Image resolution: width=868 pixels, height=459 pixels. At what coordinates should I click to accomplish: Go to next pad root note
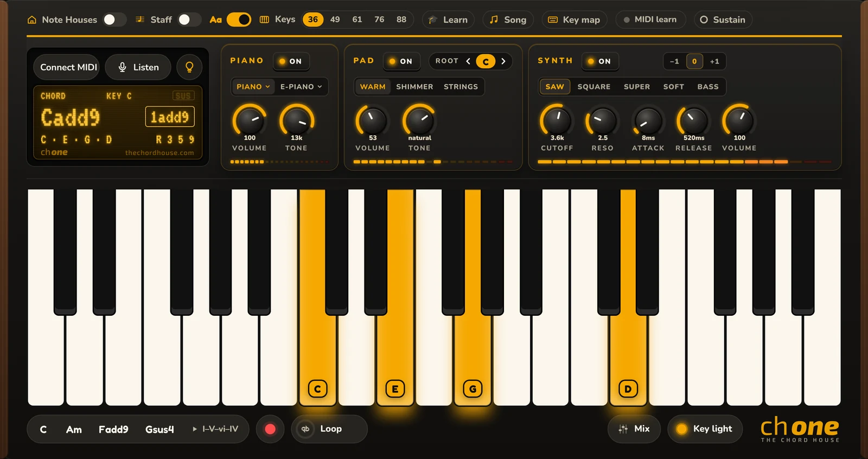[x=503, y=61]
